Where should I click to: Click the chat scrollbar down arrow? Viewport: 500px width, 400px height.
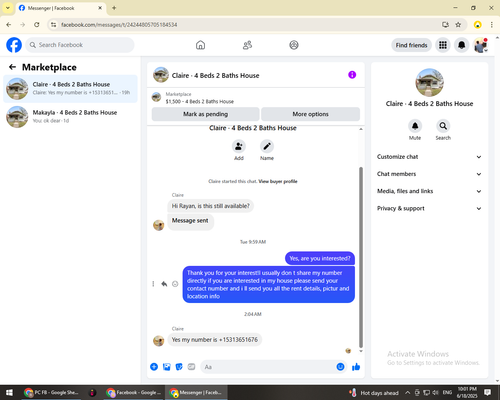point(361,351)
